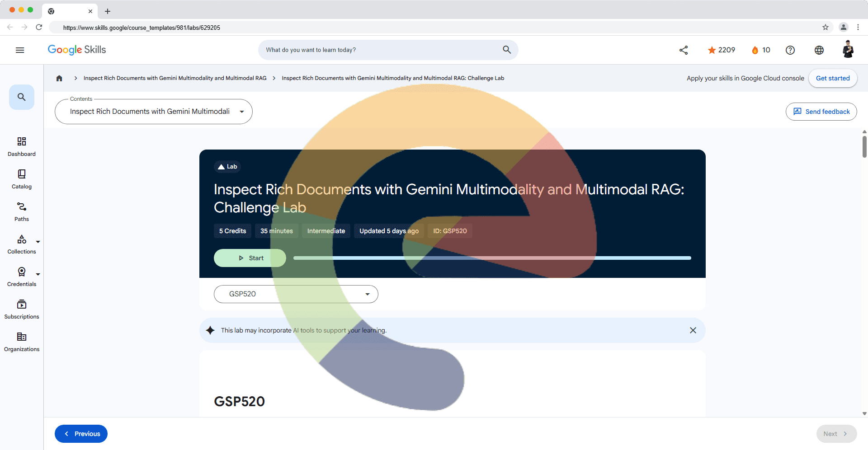Image resolution: width=868 pixels, height=450 pixels.
Task: Open Credentials in the sidebar
Action: [22, 277]
